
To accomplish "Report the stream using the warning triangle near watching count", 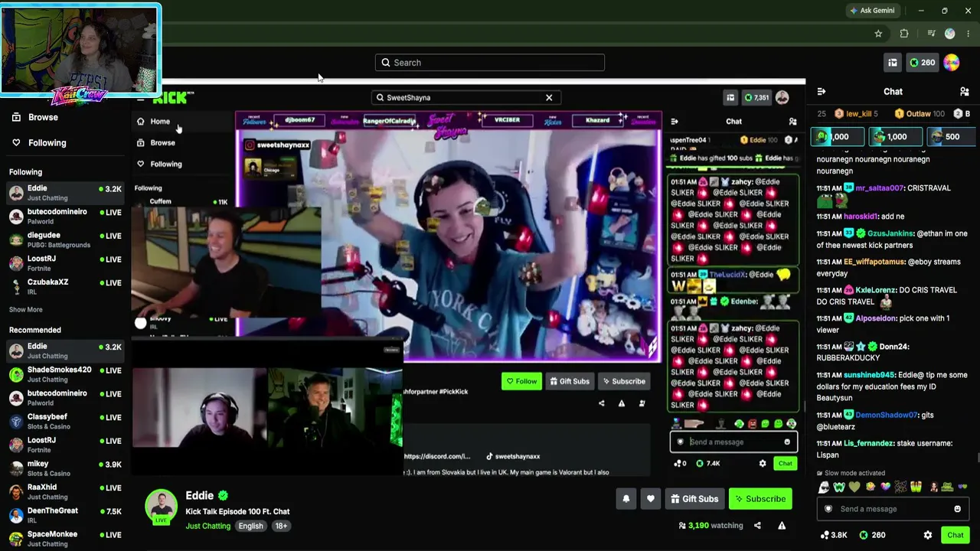I will pos(782,526).
